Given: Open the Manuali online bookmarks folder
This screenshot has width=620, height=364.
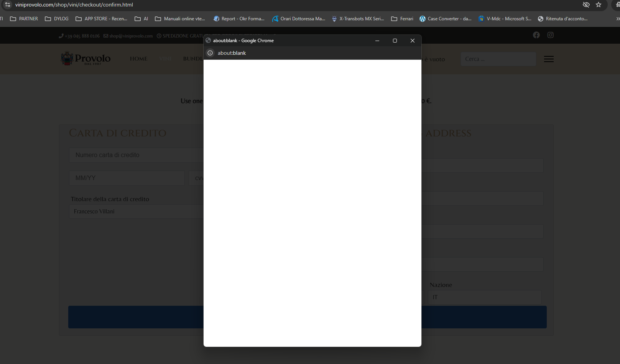Looking at the screenshot, I should click(180, 19).
